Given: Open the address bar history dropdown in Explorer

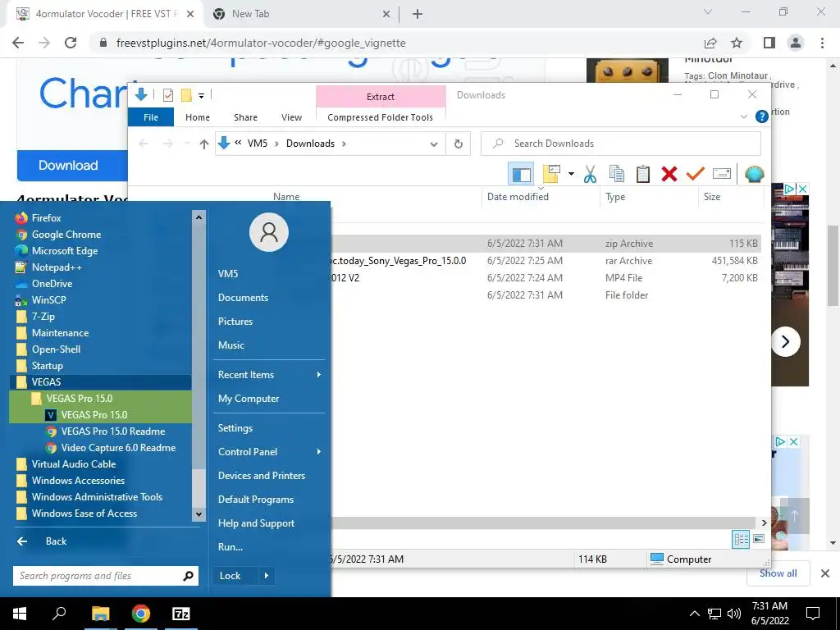Looking at the screenshot, I should tap(434, 144).
